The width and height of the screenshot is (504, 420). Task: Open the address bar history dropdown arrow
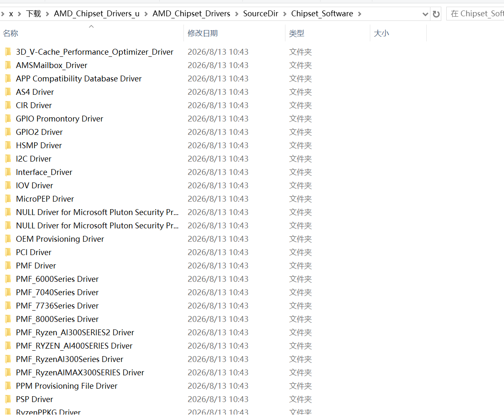pos(425,14)
